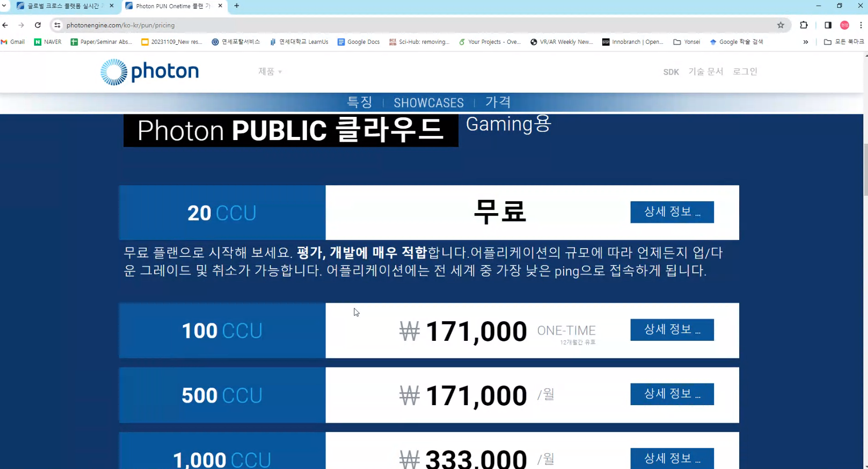Image resolution: width=868 pixels, height=469 pixels.
Task: Open Chrome three-dot menu
Action: point(861,25)
